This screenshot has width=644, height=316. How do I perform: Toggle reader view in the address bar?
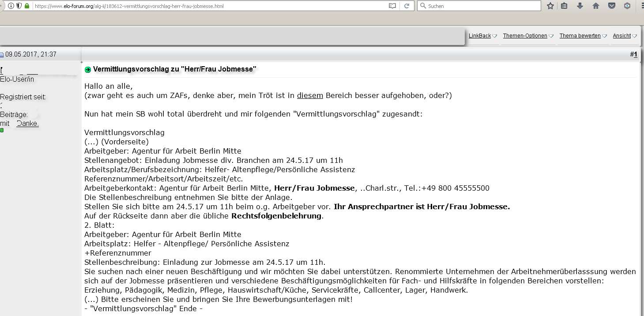pos(392,6)
